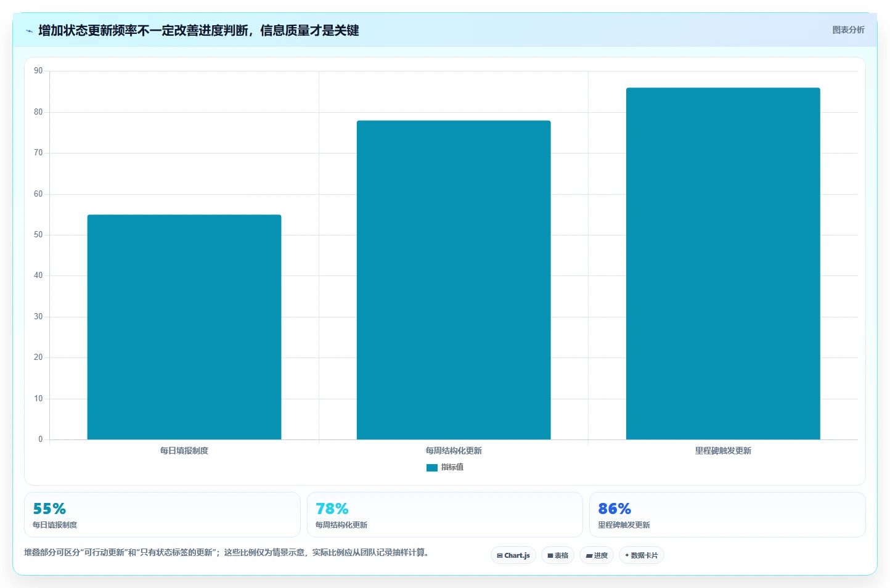Select the 数据卡片 tag chip
This screenshot has height=588, width=890.
tap(642, 555)
